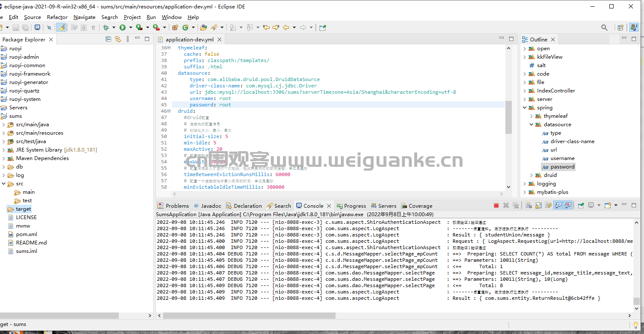The height and width of the screenshot is (334, 644).
Task: Expand the druid node in Outline
Action: (532, 175)
